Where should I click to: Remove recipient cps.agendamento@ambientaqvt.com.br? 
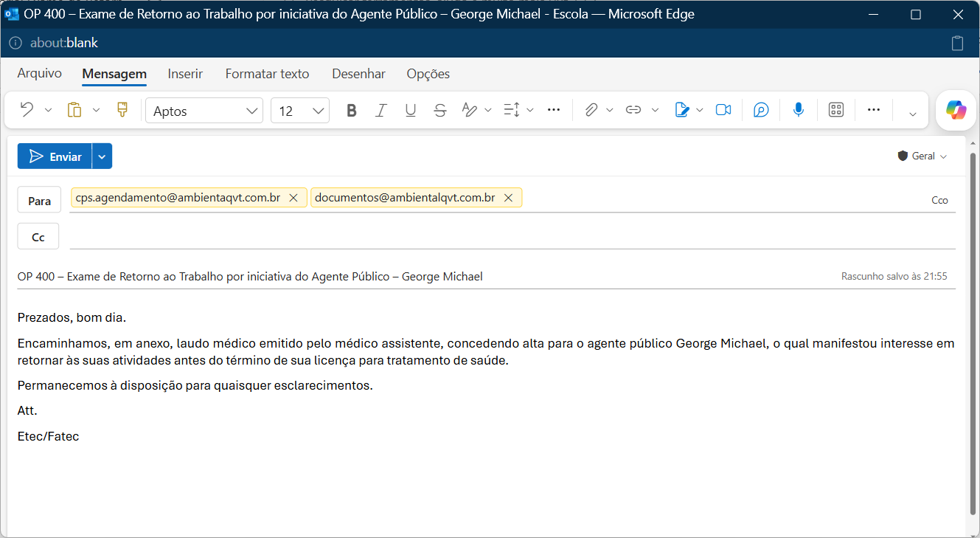point(293,198)
